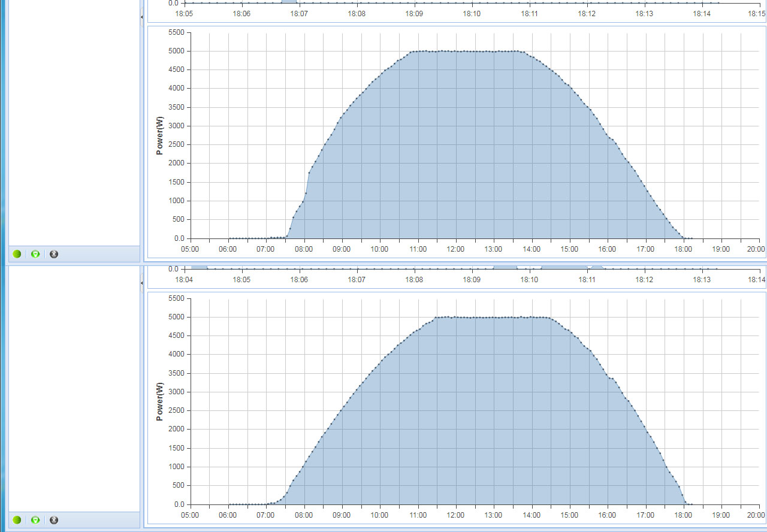
Task: Click Power(W) axis title of upper chart
Action: [159, 135]
